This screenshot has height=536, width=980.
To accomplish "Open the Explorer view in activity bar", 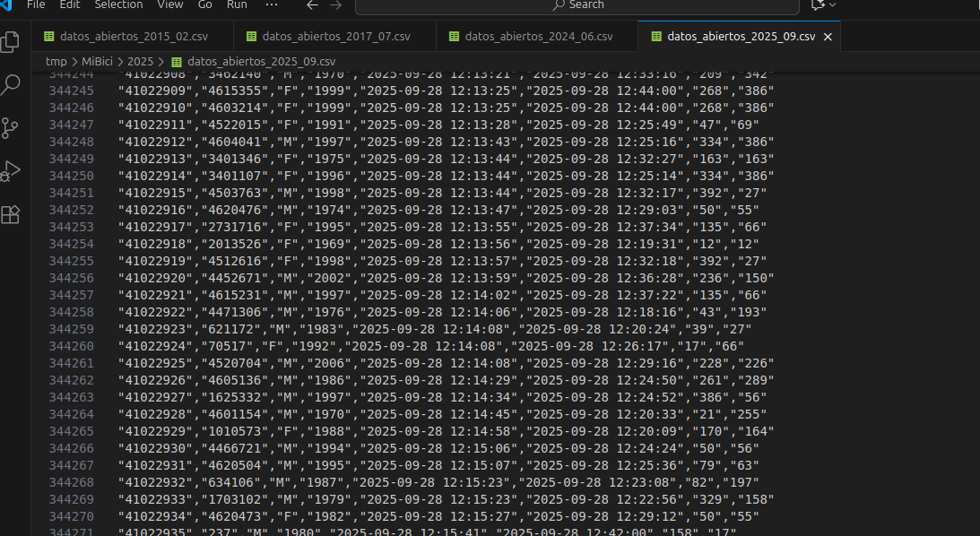I will tap(11, 42).
